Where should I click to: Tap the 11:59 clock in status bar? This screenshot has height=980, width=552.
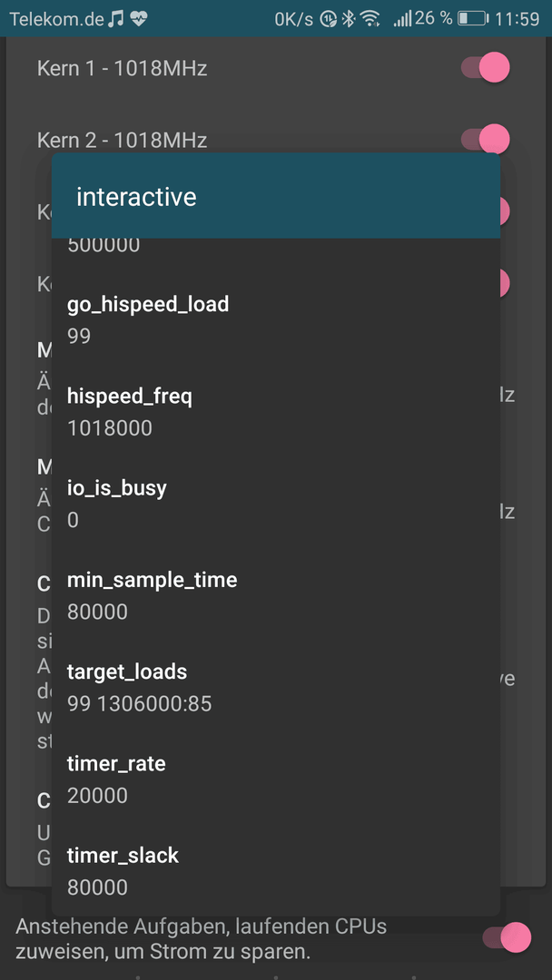click(517, 19)
